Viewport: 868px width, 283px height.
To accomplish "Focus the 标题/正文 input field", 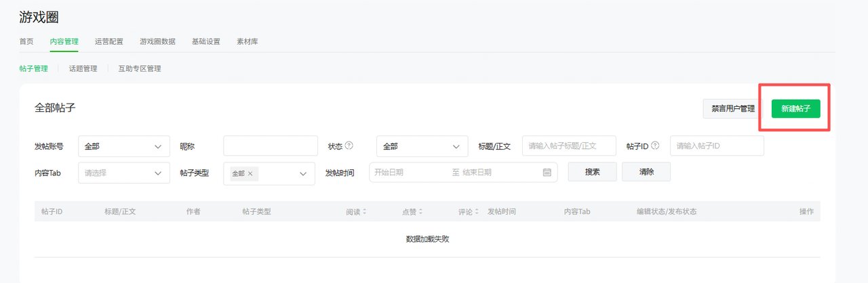I will [x=569, y=146].
